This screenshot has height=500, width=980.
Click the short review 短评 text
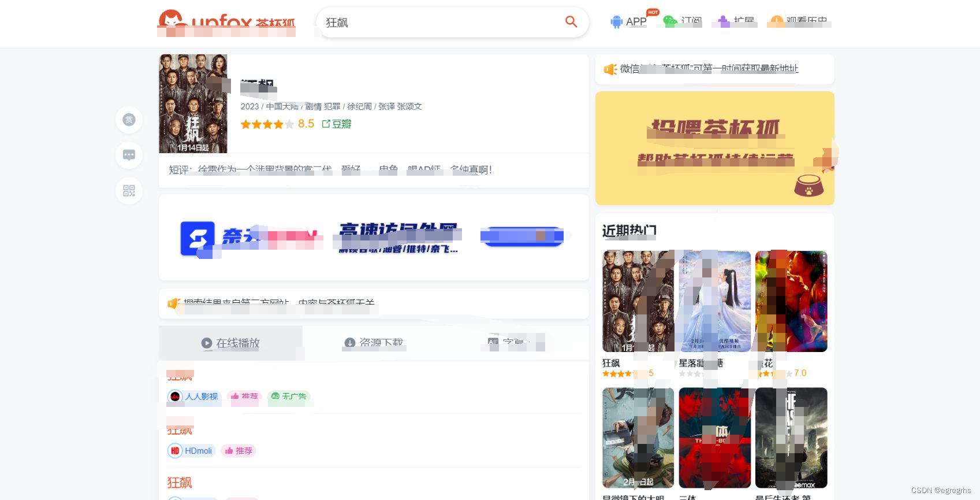click(330, 170)
